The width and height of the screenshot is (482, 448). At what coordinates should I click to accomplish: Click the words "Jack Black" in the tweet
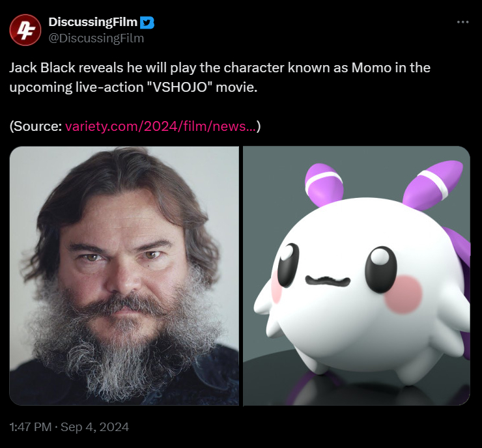[x=42, y=68]
